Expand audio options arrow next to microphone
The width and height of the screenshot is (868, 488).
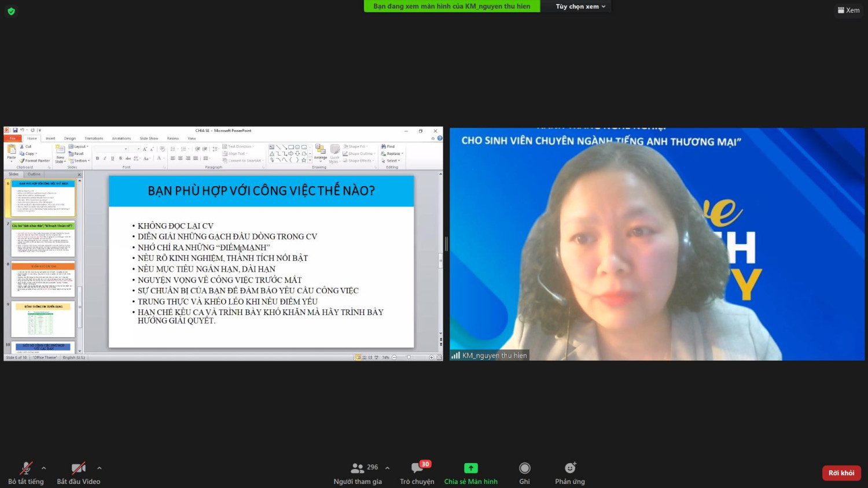pos(44,468)
